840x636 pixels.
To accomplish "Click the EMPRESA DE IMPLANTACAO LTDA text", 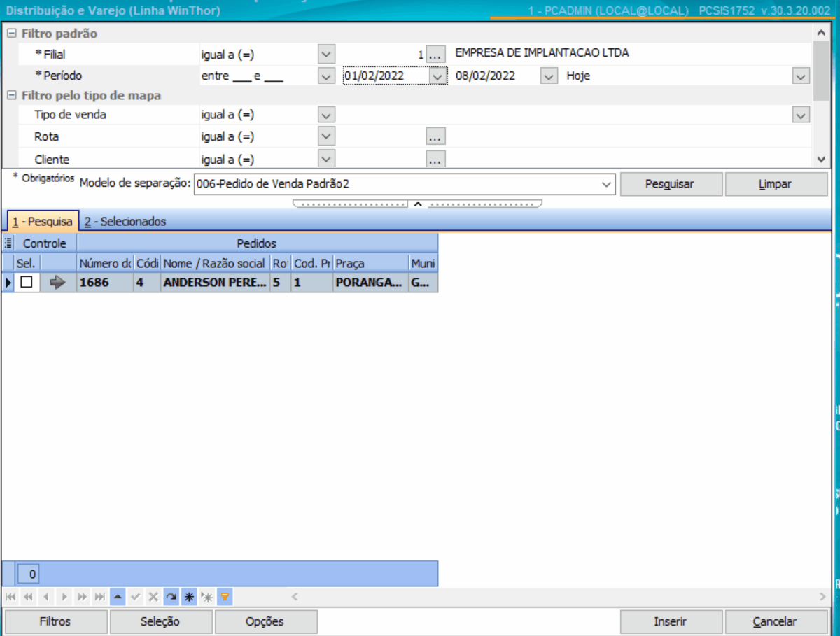I will [542, 53].
